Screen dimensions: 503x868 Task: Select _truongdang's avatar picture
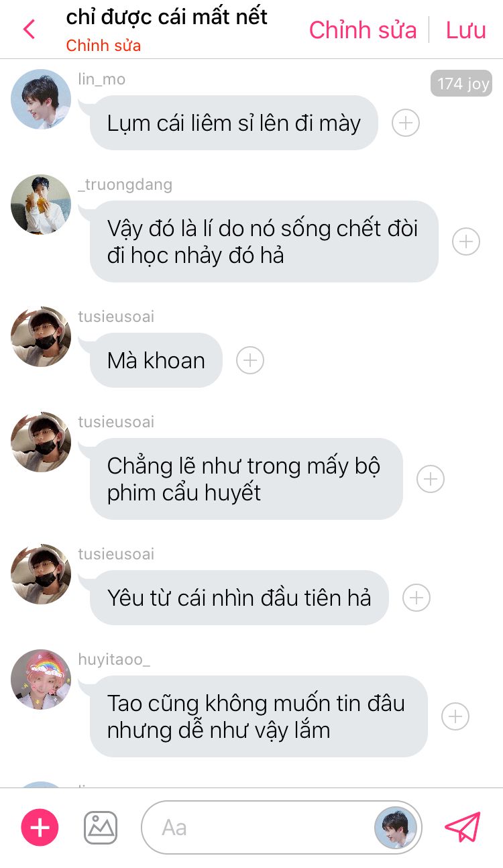(x=41, y=205)
